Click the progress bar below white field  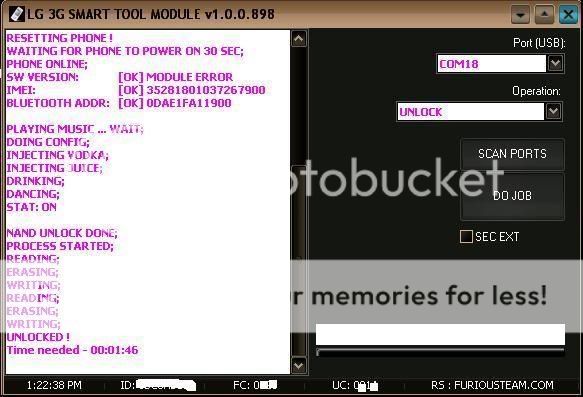[440, 351]
